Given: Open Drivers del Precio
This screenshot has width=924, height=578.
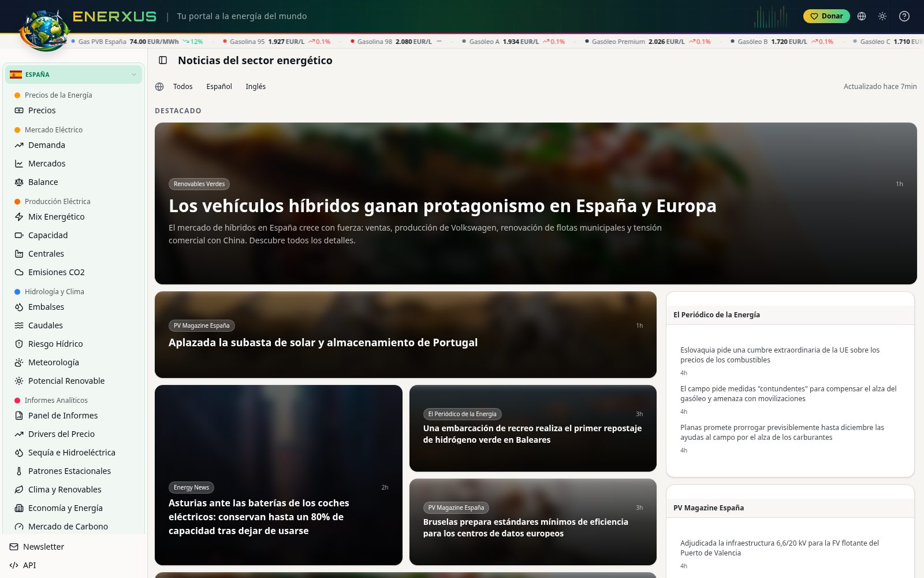Looking at the screenshot, I should click(73, 434).
